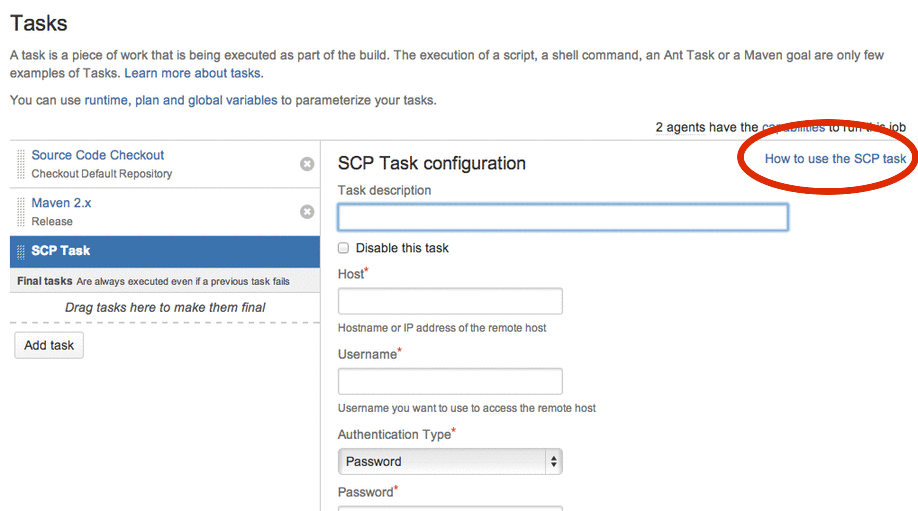The width and height of the screenshot is (918, 511).
Task: Follow the Learn more about tasks link
Action: click(x=193, y=74)
